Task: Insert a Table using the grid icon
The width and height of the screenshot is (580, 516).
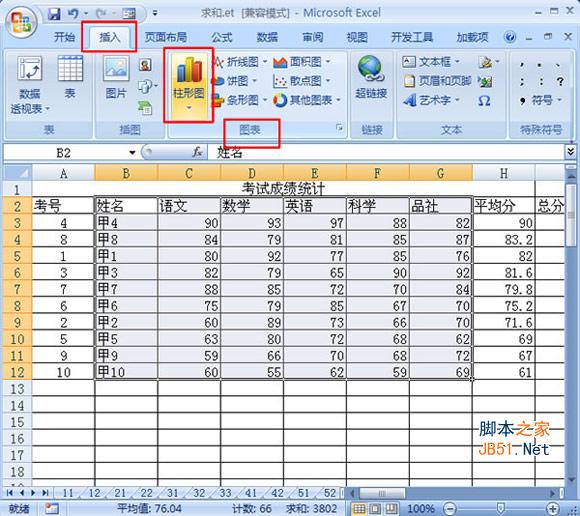Action: pyautogui.click(x=70, y=78)
